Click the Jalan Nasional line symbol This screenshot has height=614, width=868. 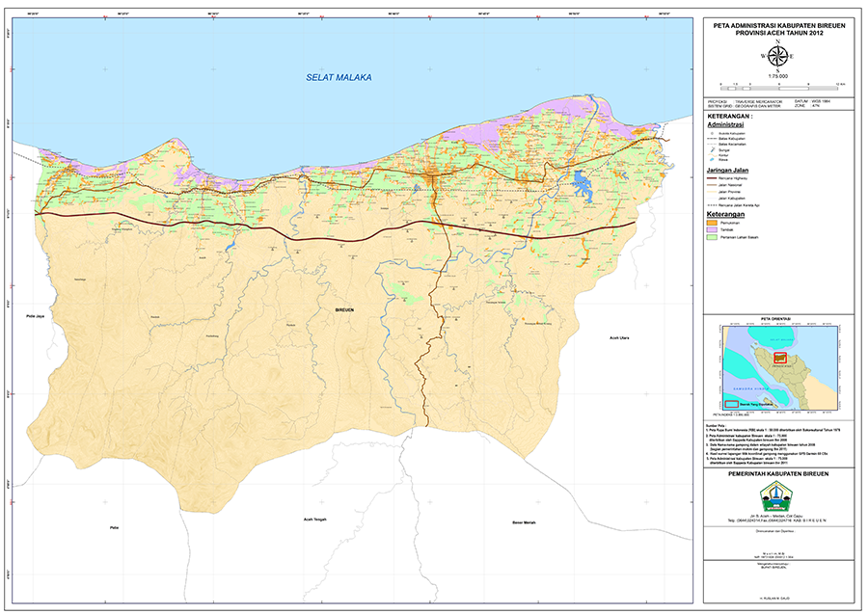tap(712, 187)
